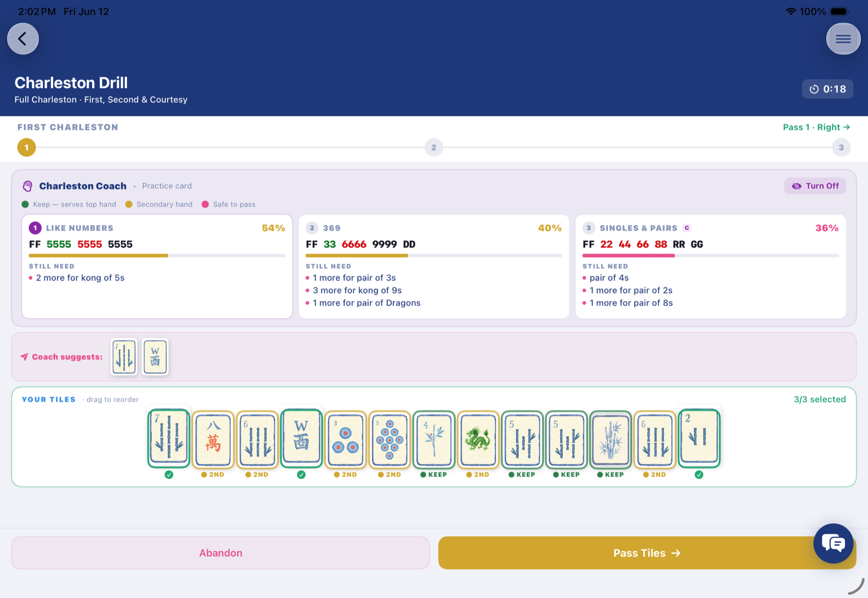868x598 pixels.
Task: Open the Like Numbers hand card
Action: tap(157, 266)
